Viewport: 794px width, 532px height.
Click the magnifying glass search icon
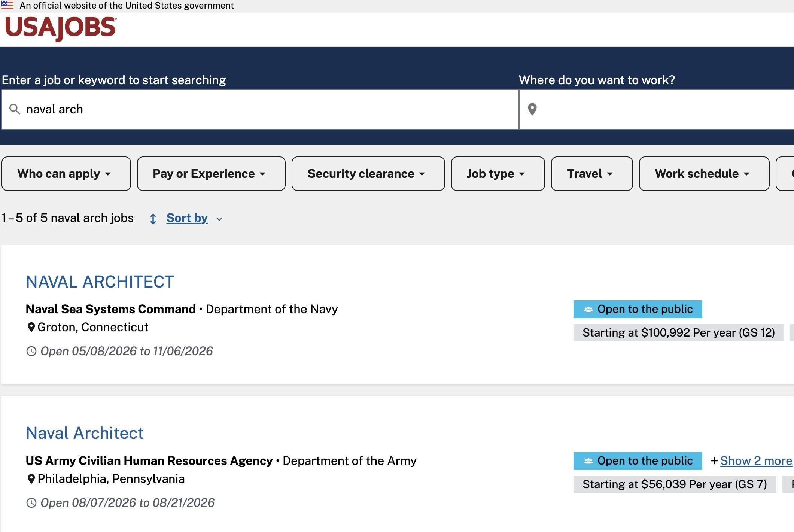[x=15, y=109]
